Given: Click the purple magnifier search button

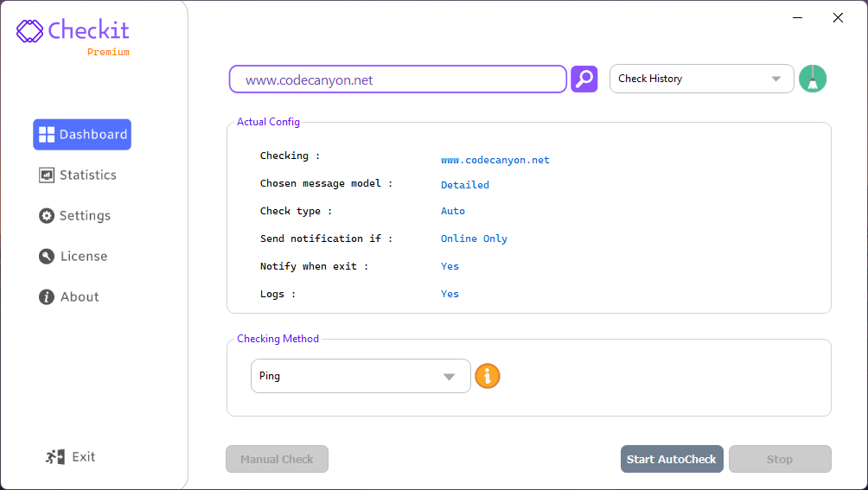Looking at the screenshot, I should [x=584, y=79].
